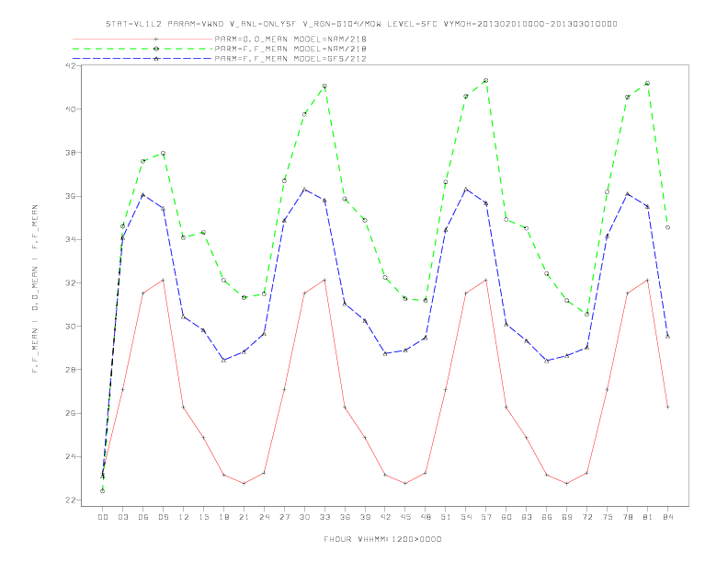
Task: Click y-axis tick label 38
Action: [71, 153]
